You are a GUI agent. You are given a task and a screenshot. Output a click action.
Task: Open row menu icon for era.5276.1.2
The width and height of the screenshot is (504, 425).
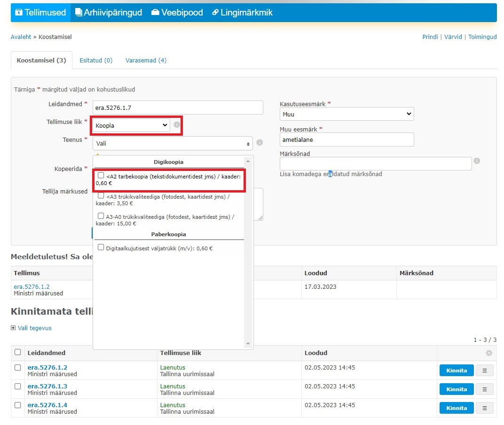click(x=485, y=371)
